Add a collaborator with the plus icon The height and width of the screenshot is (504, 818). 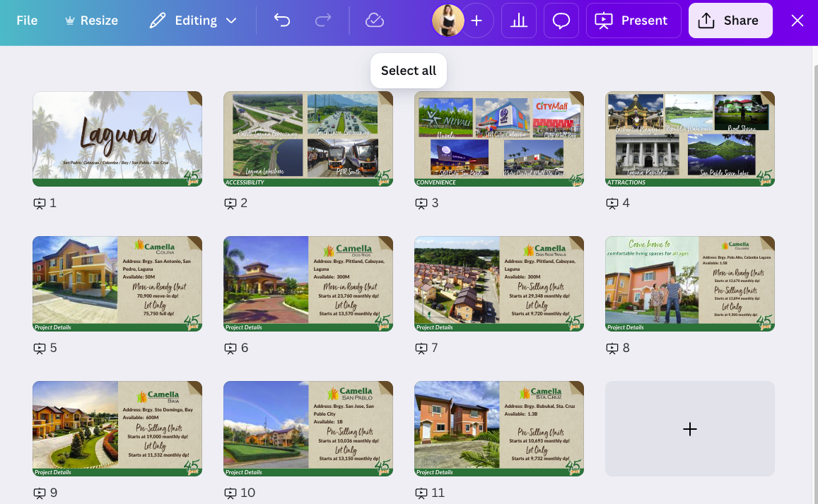477,20
